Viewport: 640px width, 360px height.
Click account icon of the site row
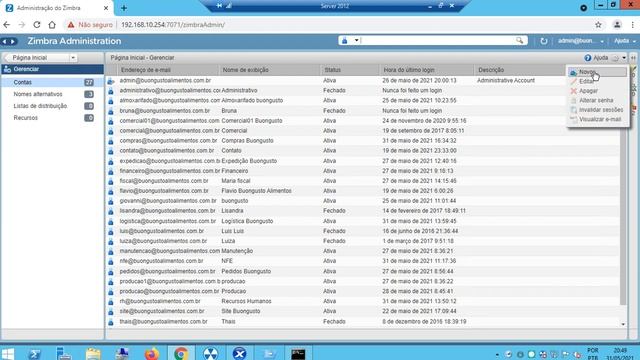coord(111,311)
